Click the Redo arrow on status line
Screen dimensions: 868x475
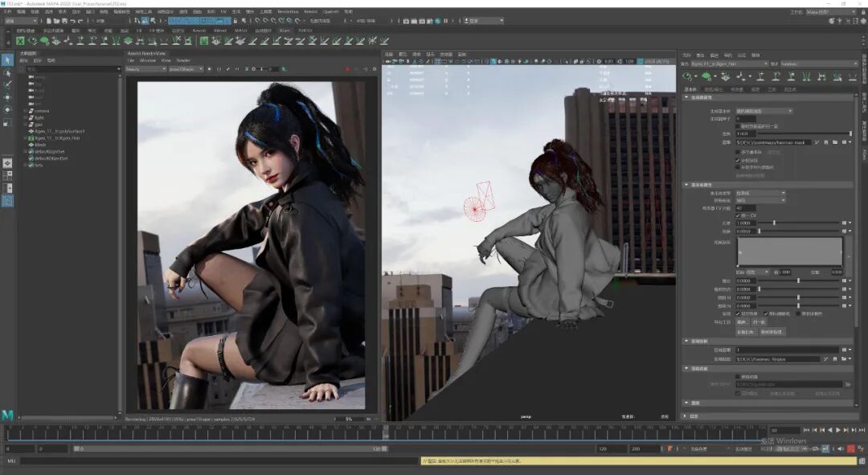pos(80,21)
